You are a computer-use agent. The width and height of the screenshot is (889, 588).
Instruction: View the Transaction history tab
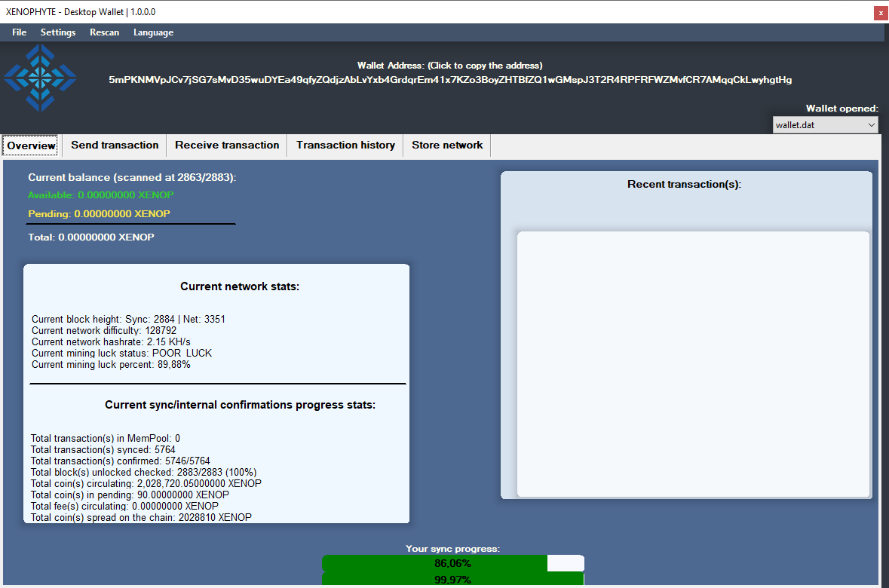(x=345, y=145)
